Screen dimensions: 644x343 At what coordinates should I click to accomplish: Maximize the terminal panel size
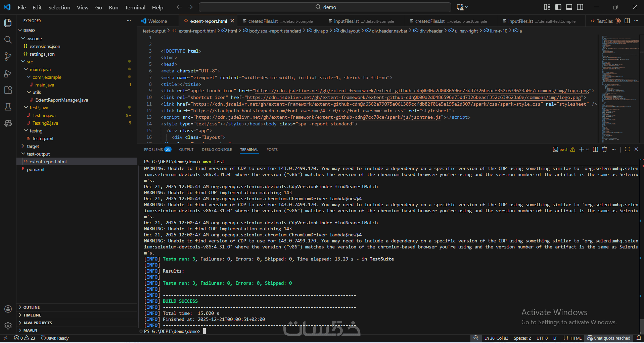[627, 149]
